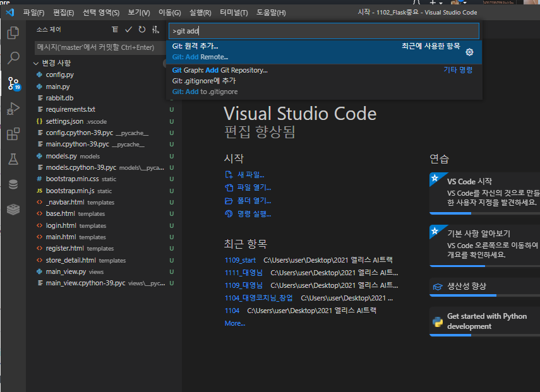Open the Testing flask icon view
This screenshot has height=392, width=540.
click(x=13, y=159)
